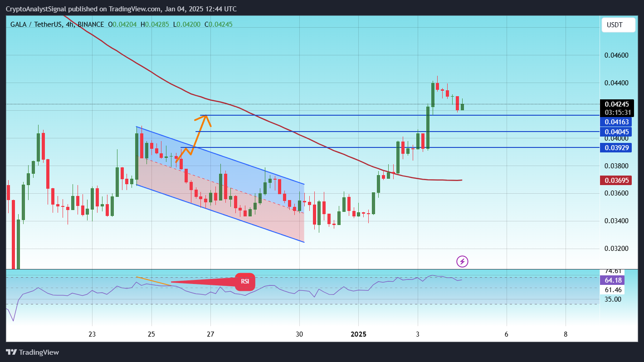644x362 pixels.
Task: Click the low value L0.04200 in header
Action: click(187, 24)
